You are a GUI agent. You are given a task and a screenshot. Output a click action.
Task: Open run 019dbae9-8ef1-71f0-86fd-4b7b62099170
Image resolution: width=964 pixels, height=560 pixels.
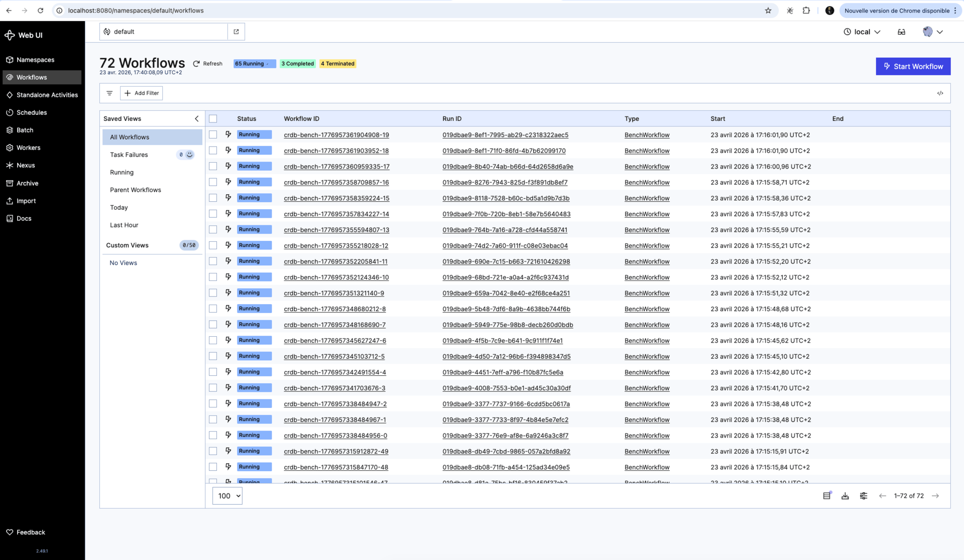(504, 151)
